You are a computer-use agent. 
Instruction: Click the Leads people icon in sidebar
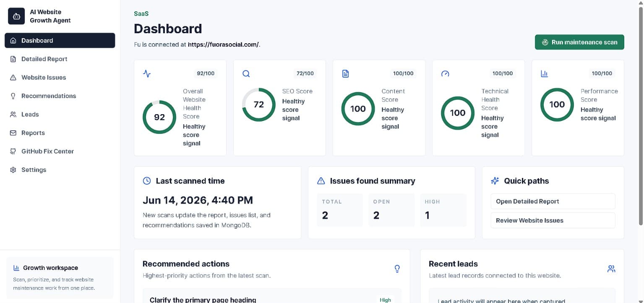[x=13, y=115]
